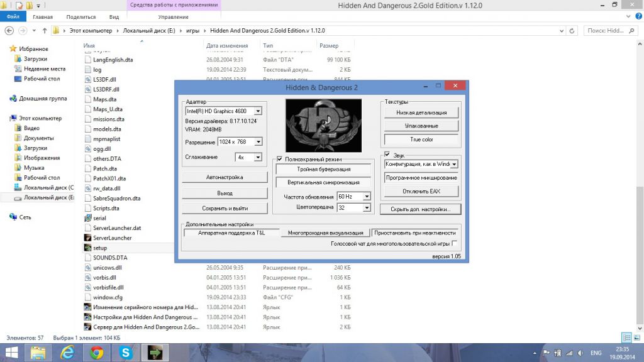644x362 pixels.
Task: Click the Windows Start button
Action: tap(12, 353)
